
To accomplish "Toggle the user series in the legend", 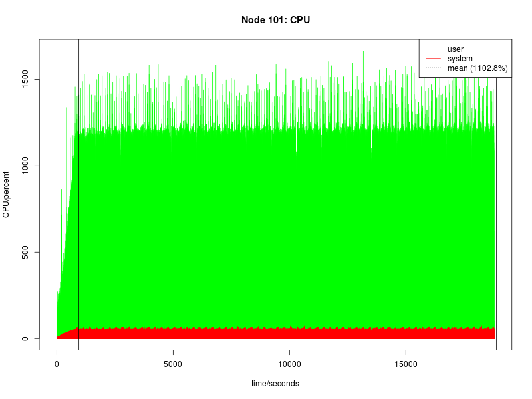I will click(x=454, y=47).
